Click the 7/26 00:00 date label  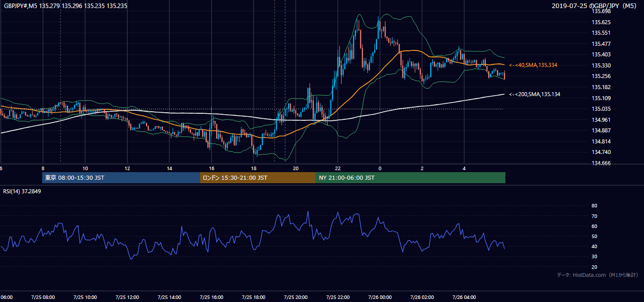(x=380, y=297)
